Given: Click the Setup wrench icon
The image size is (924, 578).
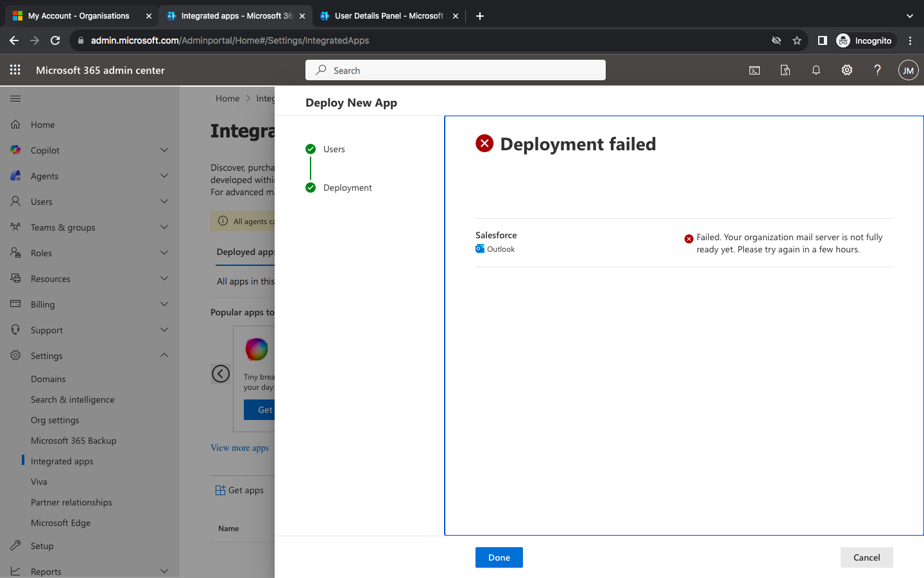Looking at the screenshot, I should pos(15,545).
